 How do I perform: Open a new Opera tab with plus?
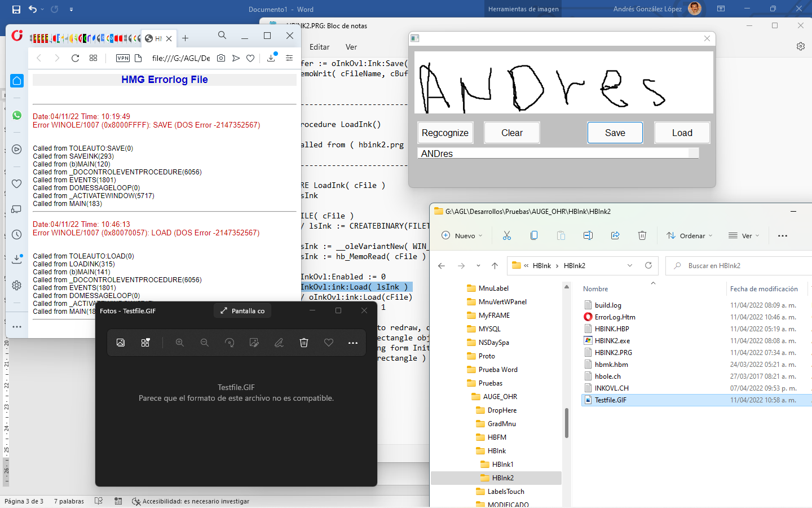point(185,38)
